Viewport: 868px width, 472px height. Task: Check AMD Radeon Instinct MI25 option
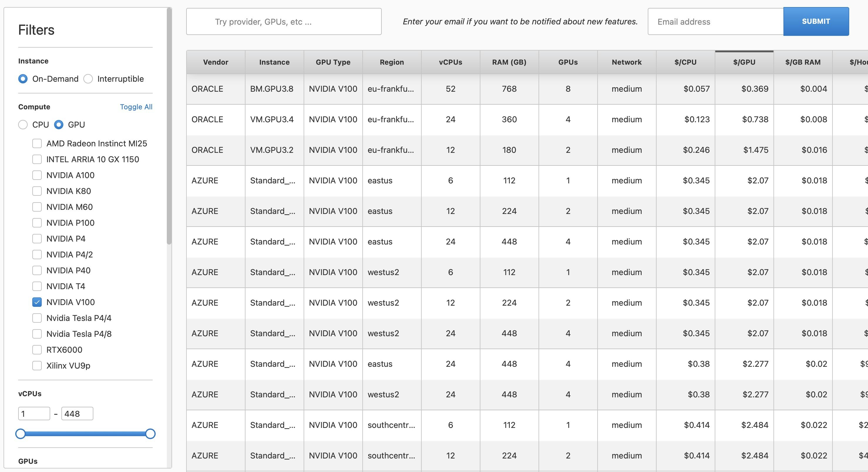(37, 144)
